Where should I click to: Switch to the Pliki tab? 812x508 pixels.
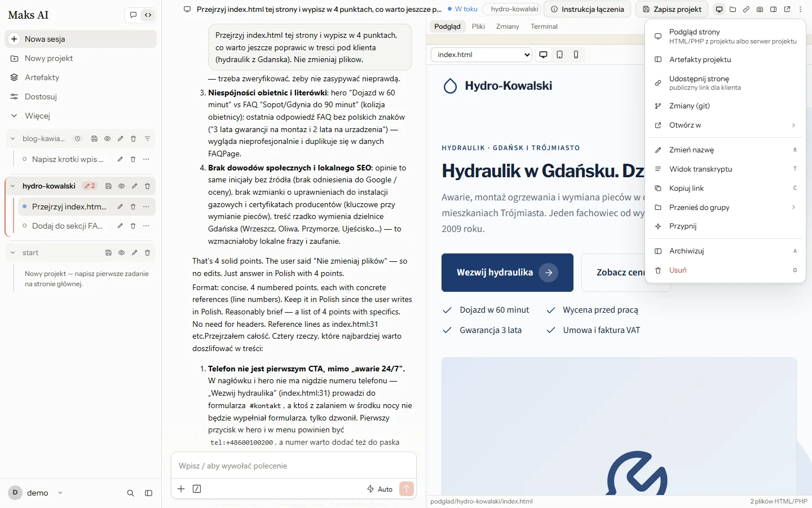(x=478, y=27)
